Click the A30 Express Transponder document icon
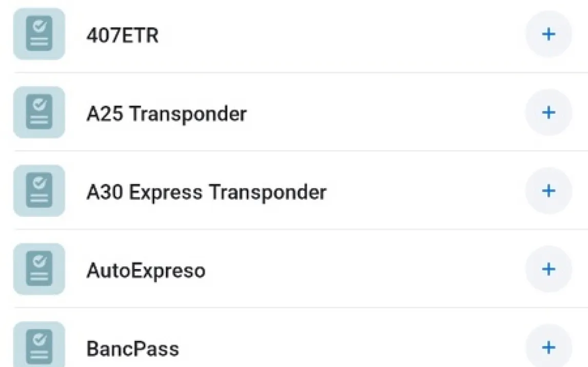588x367 pixels. click(39, 191)
